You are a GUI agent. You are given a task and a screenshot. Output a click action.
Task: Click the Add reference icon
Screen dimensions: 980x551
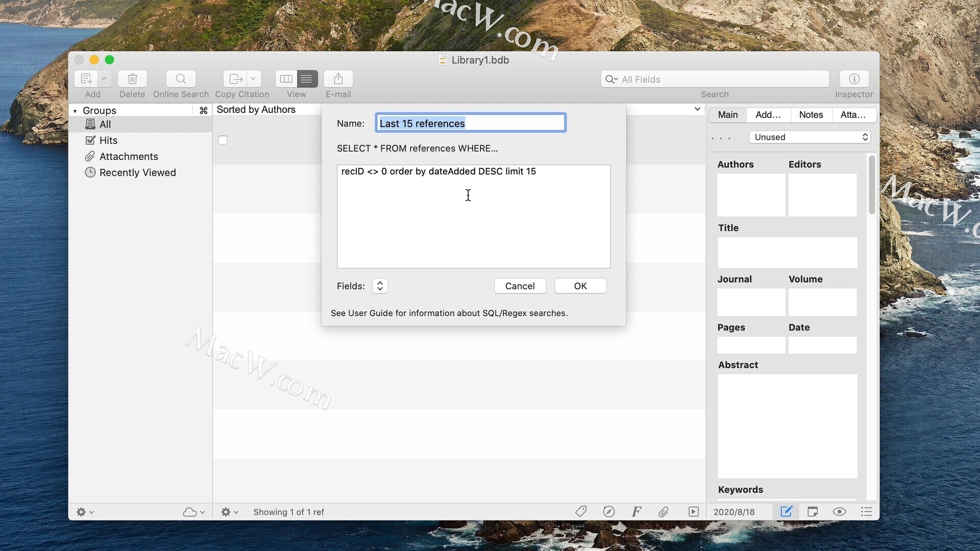(x=86, y=78)
